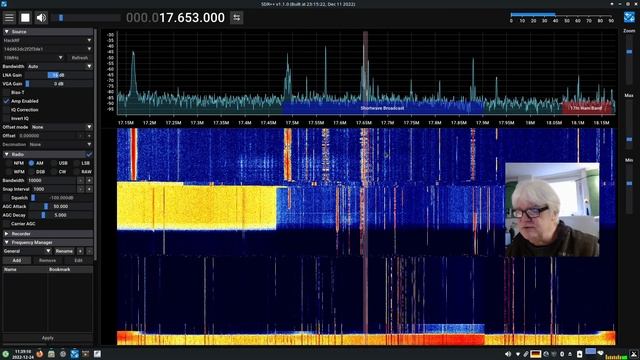Screen dimensions: 640x360
Task: Adjust the VGA Gain slider
Action: [x=60, y=84]
